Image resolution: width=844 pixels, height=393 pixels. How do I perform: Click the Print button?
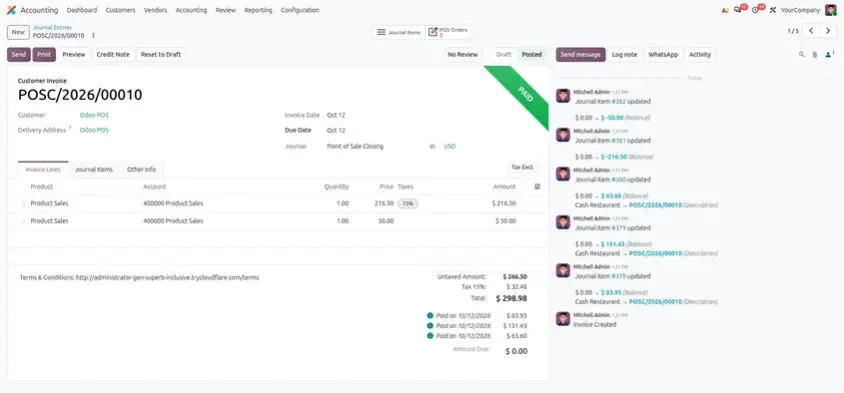pos(44,54)
